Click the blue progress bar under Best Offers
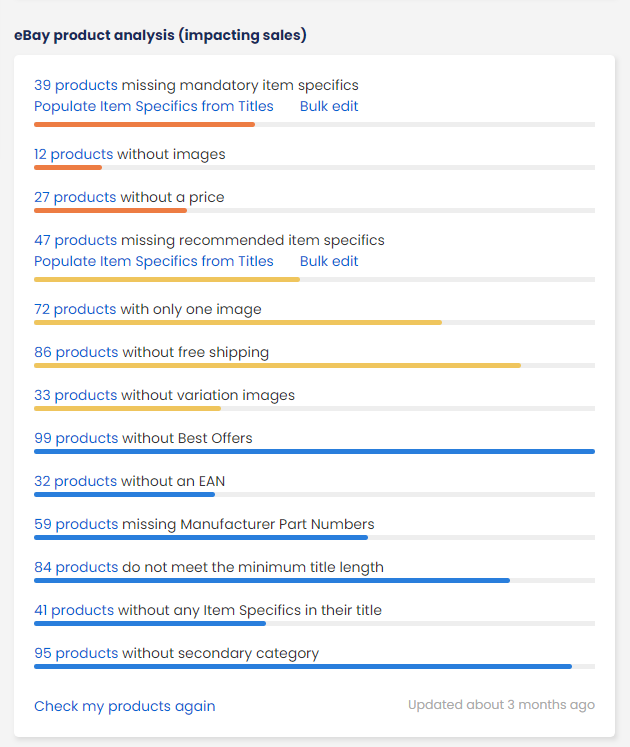 pos(314,451)
